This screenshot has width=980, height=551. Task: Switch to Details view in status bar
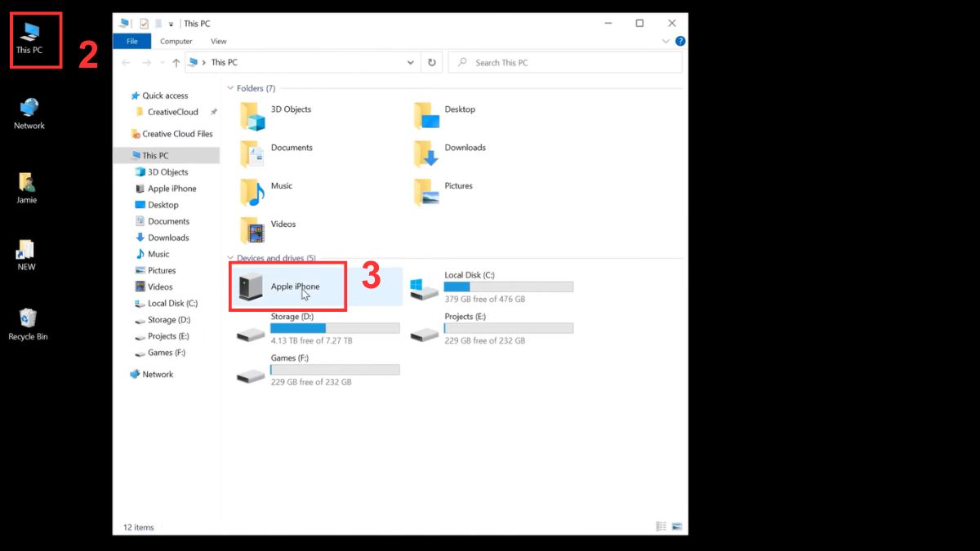click(661, 527)
